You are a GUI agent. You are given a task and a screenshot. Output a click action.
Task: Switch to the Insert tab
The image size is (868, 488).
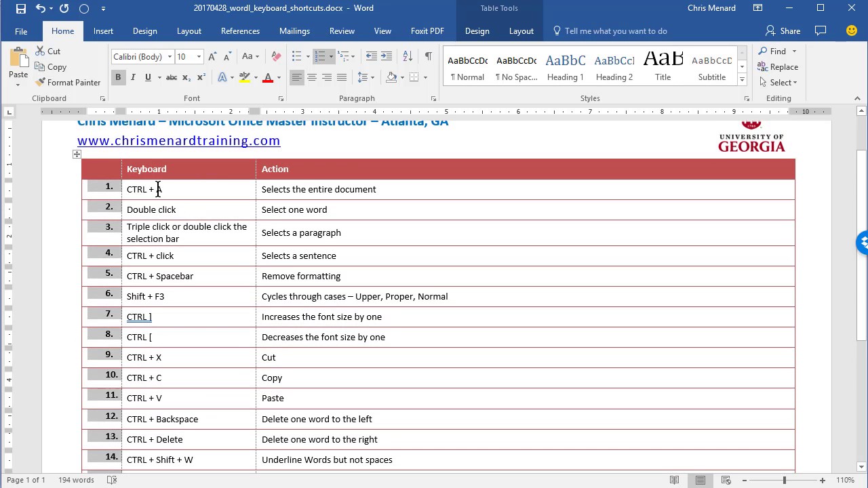point(103,31)
